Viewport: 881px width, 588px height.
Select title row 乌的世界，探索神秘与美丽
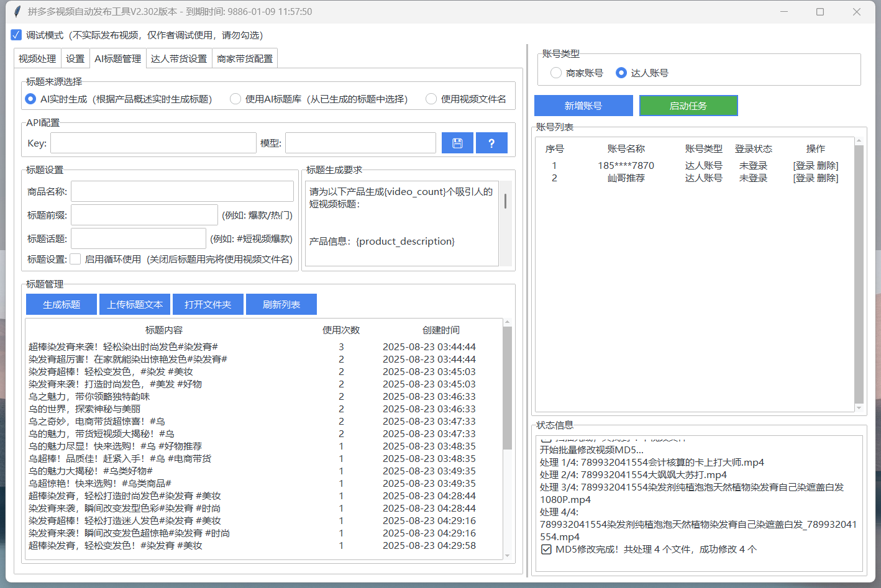(x=264, y=409)
